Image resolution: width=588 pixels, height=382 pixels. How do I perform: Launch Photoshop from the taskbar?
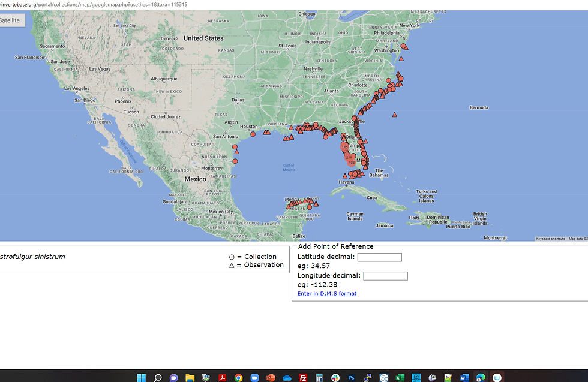point(352,377)
